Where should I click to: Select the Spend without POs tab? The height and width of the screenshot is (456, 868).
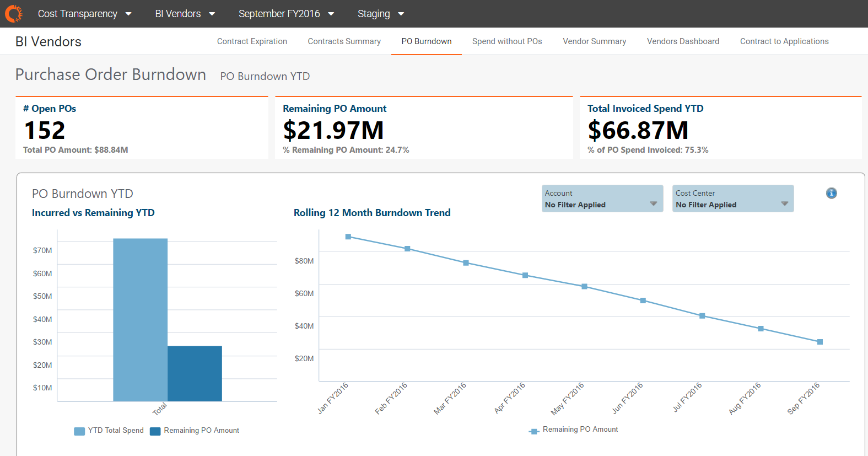point(507,41)
